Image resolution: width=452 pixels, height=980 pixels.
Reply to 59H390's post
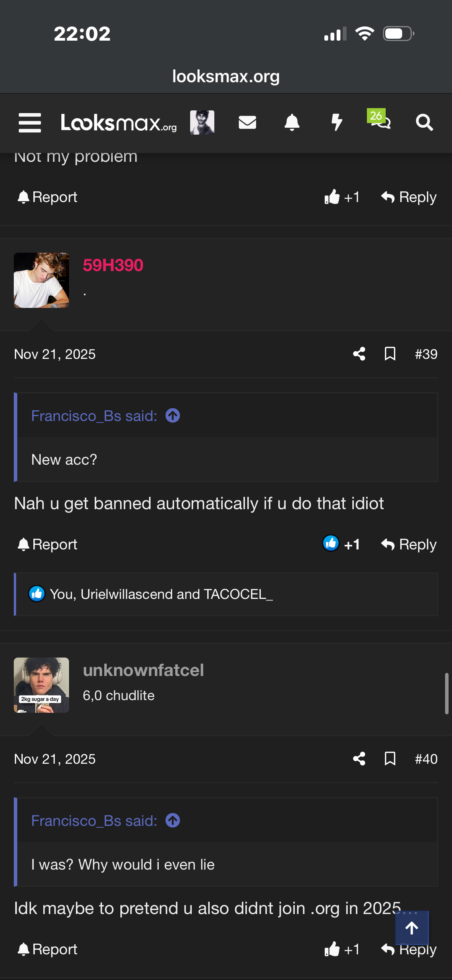[x=409, y=544]
